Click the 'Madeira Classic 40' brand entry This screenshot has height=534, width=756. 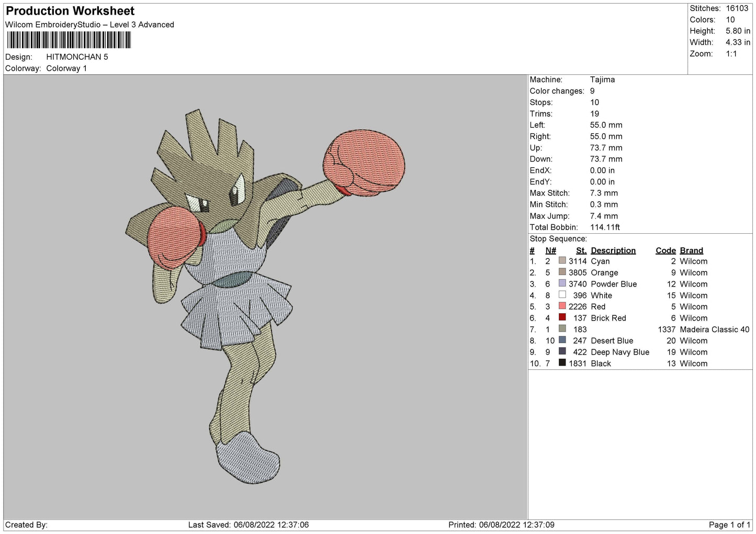tap(714, 330)
